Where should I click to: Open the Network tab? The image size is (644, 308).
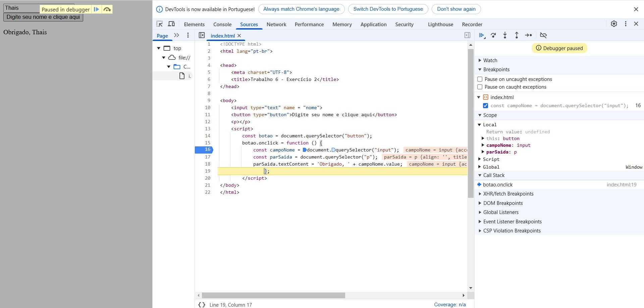276,24
